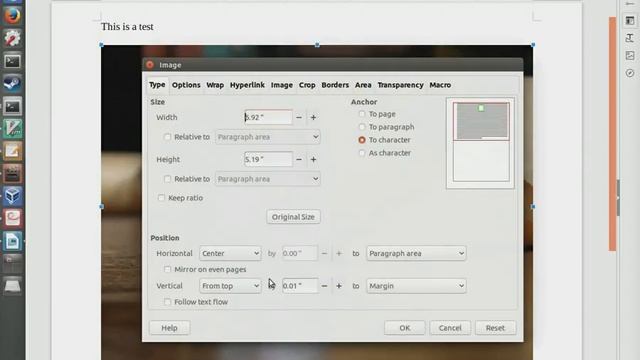Open Width relative Paragraph area dropdown
This screenshot has height=360, width=640.
pos(268,137)
